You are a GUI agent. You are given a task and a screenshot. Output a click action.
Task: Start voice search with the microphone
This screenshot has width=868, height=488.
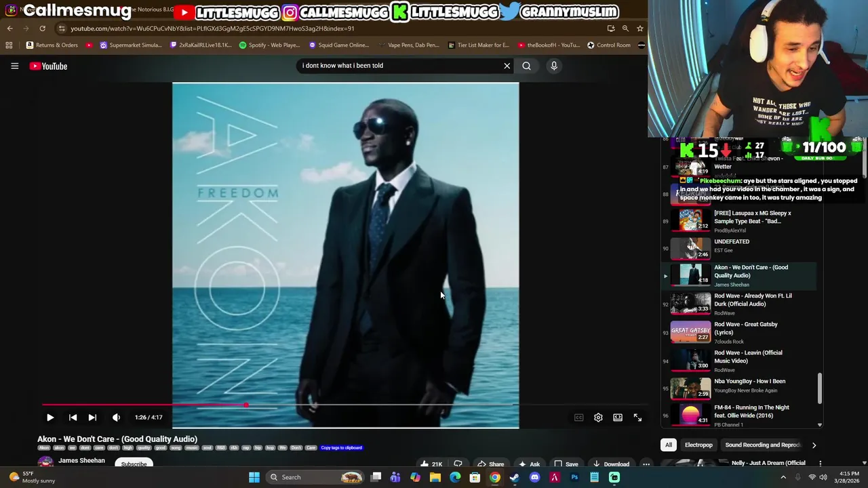(554, 66)
